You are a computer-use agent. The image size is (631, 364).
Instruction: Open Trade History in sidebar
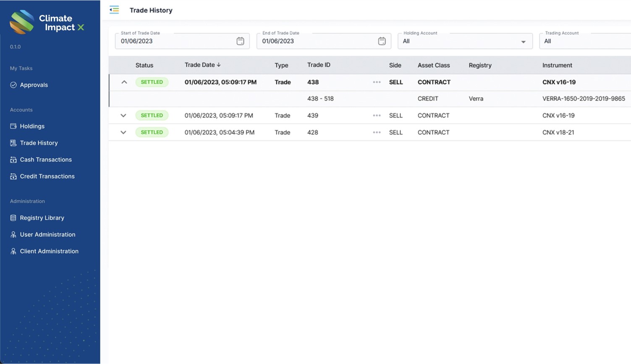tap(39, 143)
